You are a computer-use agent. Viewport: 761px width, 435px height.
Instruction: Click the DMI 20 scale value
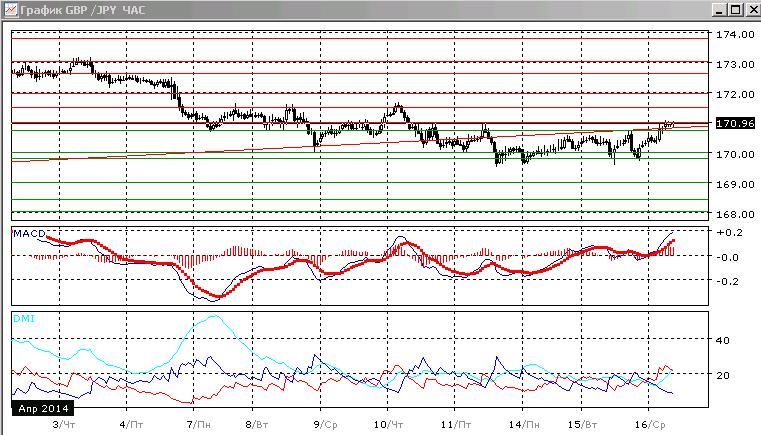723,375
